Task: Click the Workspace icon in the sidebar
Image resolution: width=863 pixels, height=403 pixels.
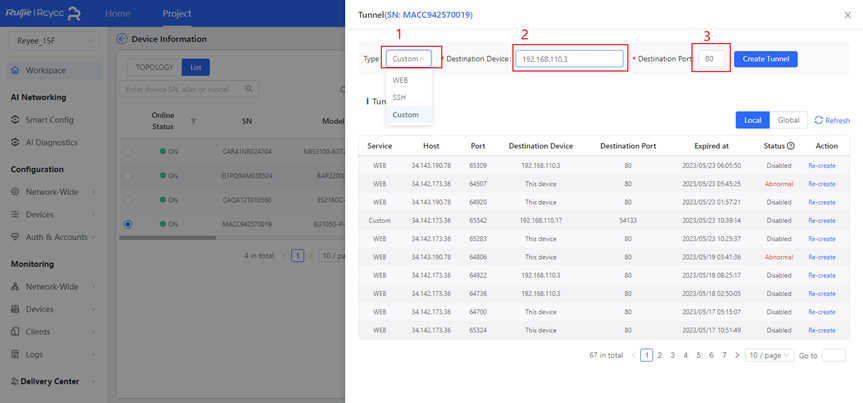Action: [15, 71]
